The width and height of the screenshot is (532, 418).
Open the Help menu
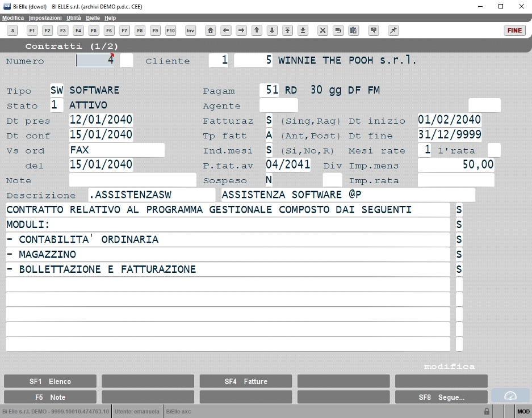click(110, 18)
